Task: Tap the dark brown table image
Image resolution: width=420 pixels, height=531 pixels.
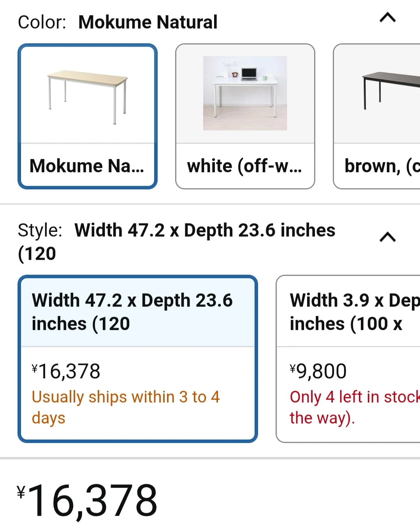Action: click(389, 92)
